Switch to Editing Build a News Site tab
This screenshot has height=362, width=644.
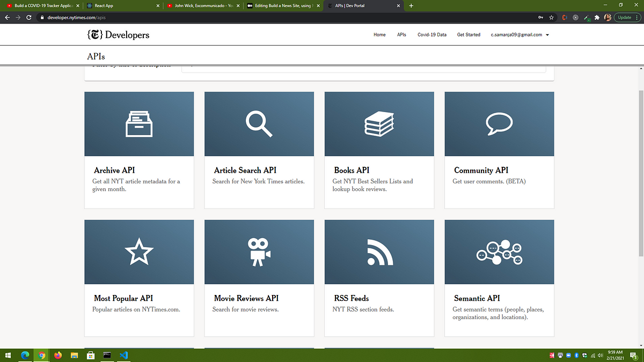tap(283, 5)
